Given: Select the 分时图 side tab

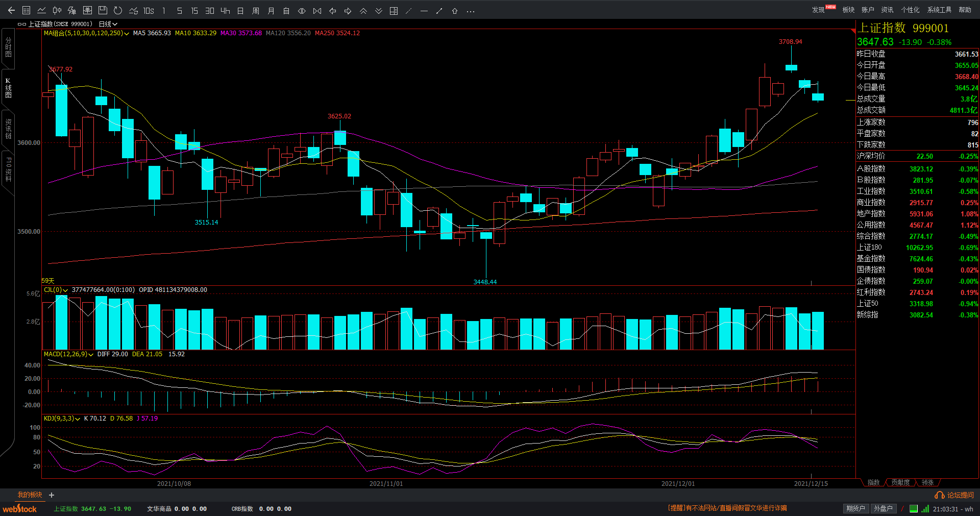Looking at the screenshot, I should tap(8, 47).
